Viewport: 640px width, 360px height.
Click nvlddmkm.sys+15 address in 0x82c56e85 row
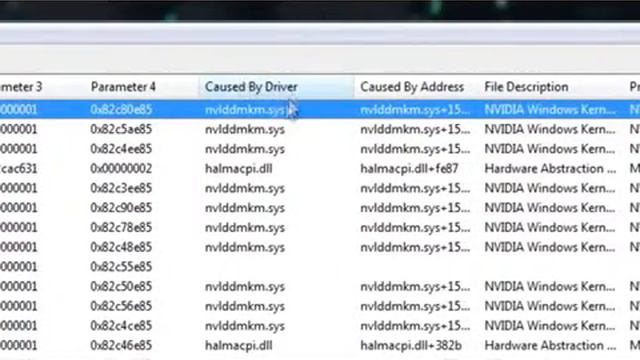[415, 306]
